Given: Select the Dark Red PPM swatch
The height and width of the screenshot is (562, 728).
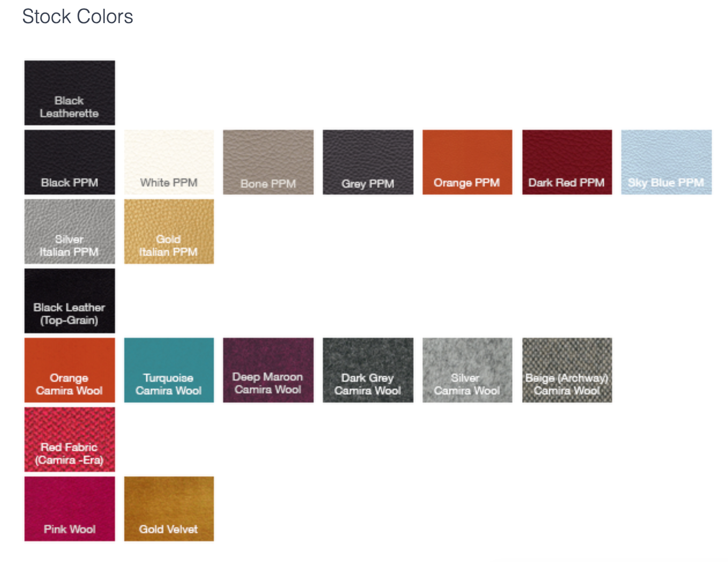Looking at the screenshot, I should point(567,162).
